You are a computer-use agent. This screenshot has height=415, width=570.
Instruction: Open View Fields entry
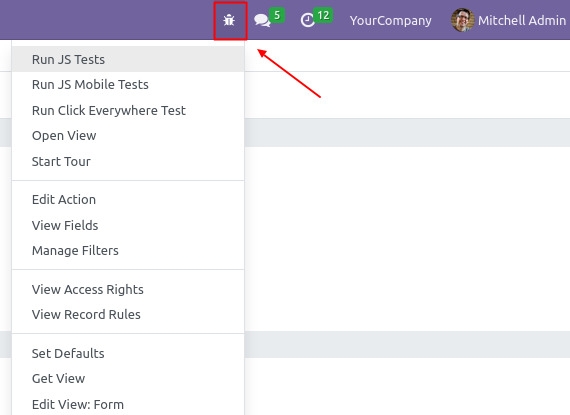(128, 225)
